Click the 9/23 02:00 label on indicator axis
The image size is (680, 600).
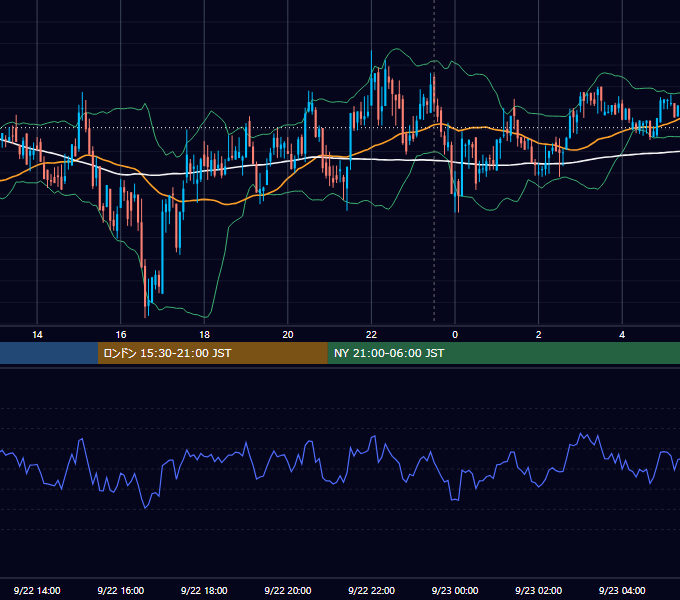click(x=539, y=590)
